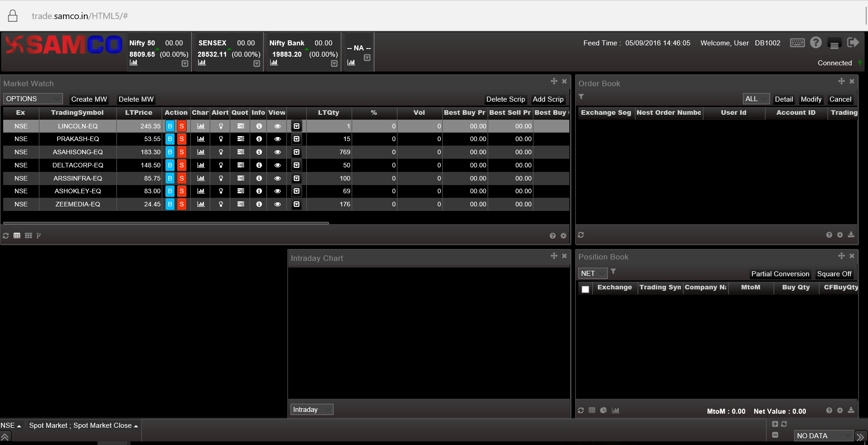Open Intraday chart type dropdown

[311, 409]
